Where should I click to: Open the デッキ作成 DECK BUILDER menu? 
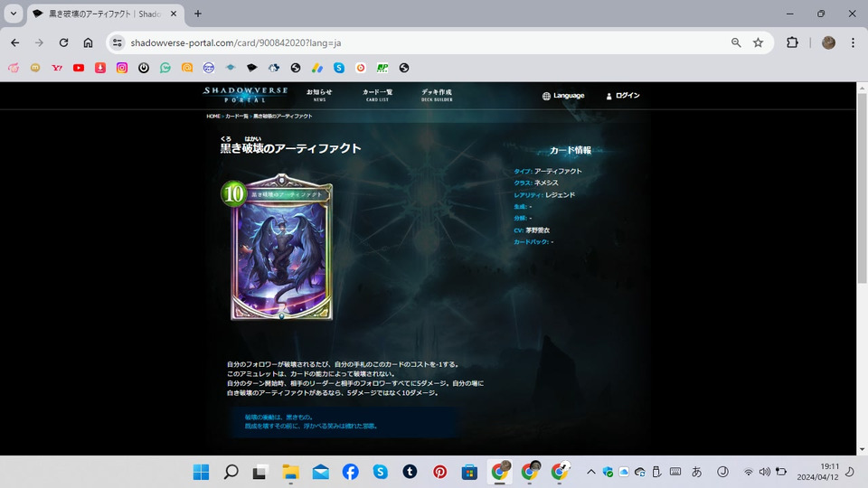[x=437, y=95]
